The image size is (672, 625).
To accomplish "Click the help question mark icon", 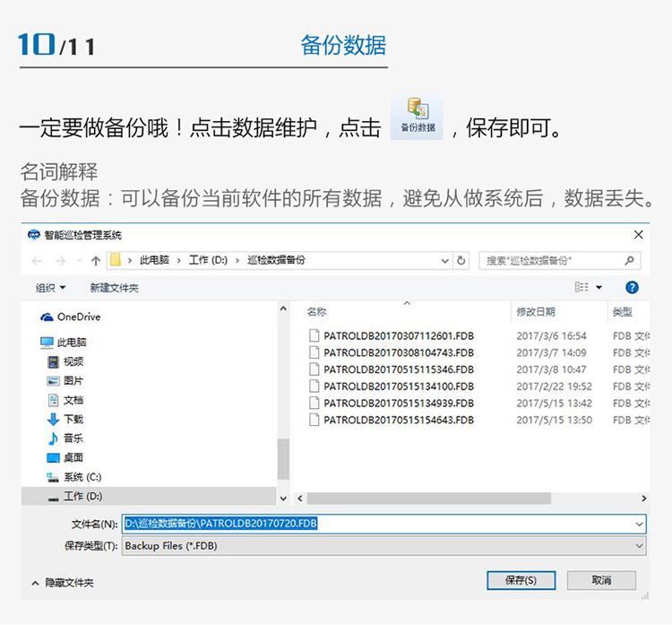I will click(x=632, y=288).
